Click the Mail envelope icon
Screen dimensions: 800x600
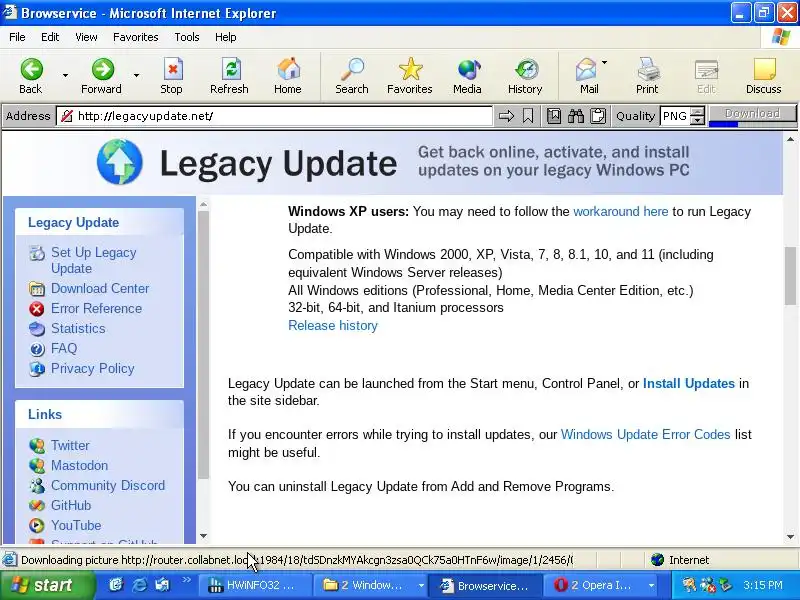pos(586,69)
